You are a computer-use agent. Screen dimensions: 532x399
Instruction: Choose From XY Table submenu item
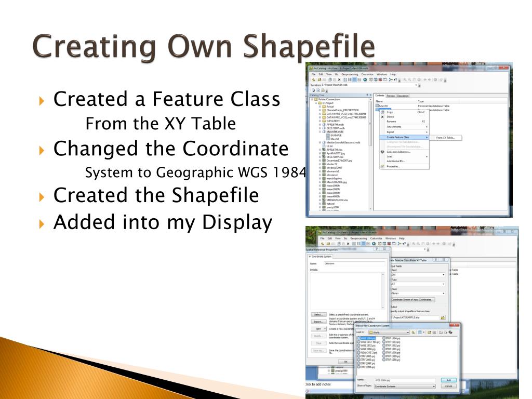point(445,137)
